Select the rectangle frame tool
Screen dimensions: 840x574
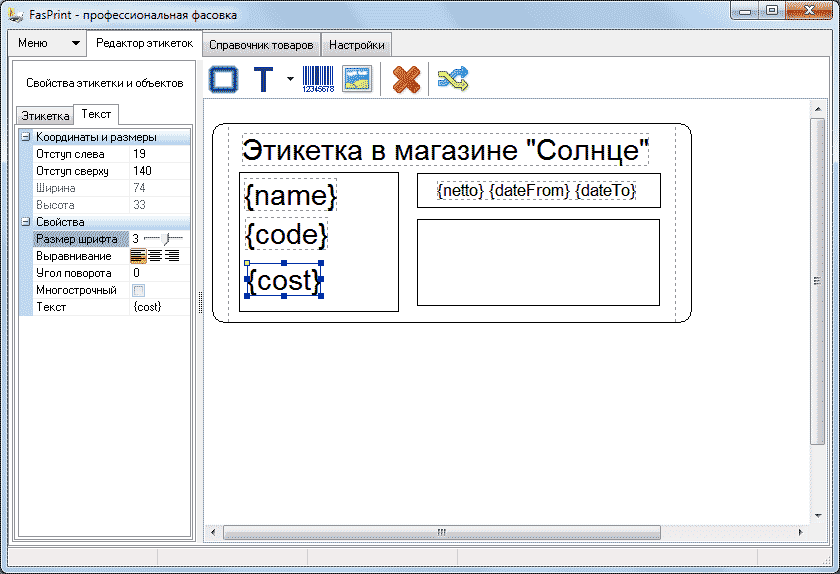pos(223,79)
